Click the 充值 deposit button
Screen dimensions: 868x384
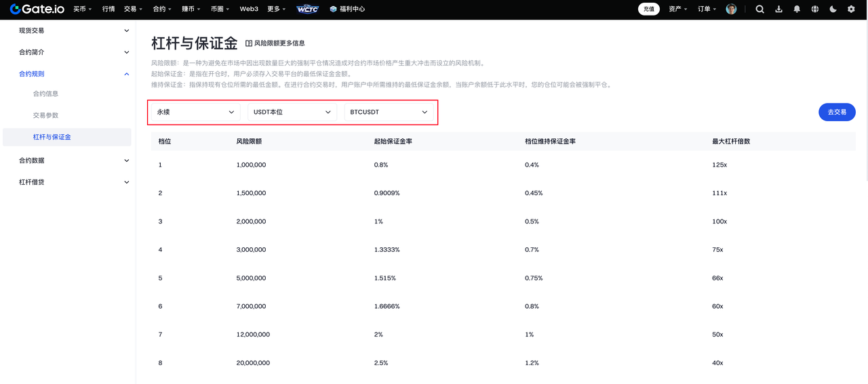coord(648,9)
